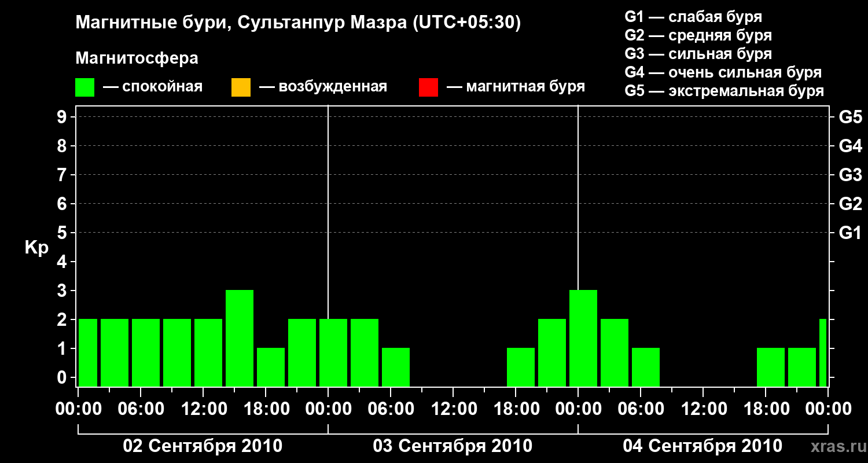The width and height of the screenshot is (868, 463).
Task: Click the Kp 1 bar at 18:00 on 02 September
Action: [x=271, y=367]
